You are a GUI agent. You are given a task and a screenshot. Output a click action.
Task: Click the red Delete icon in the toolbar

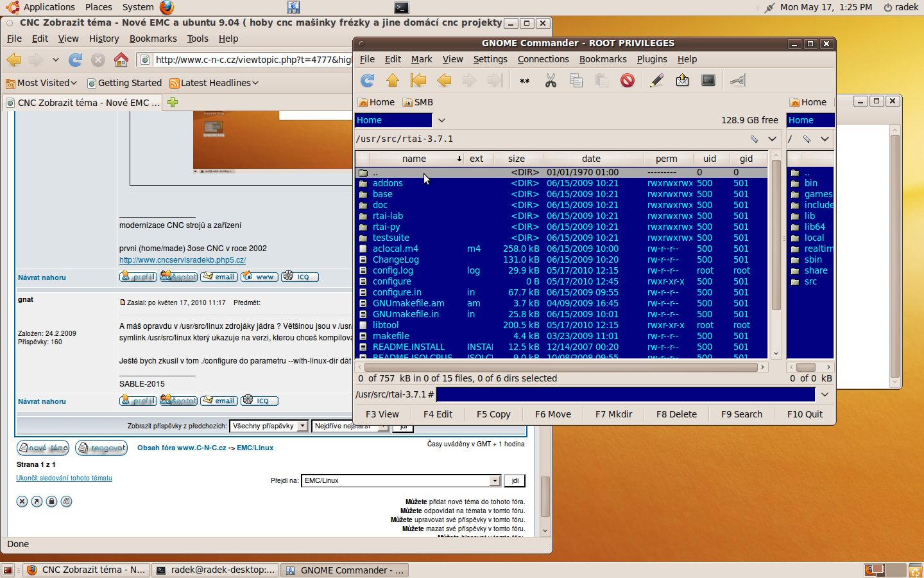627,80
